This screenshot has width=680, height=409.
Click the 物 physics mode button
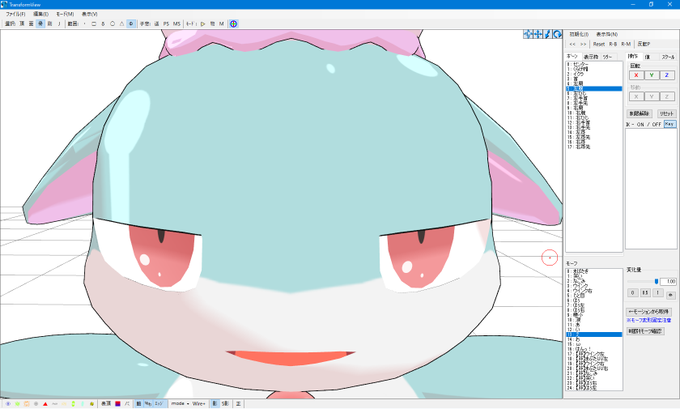212,24
